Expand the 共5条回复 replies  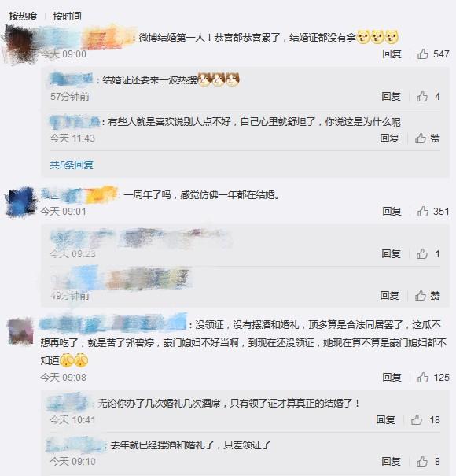(x=72, y=165)
